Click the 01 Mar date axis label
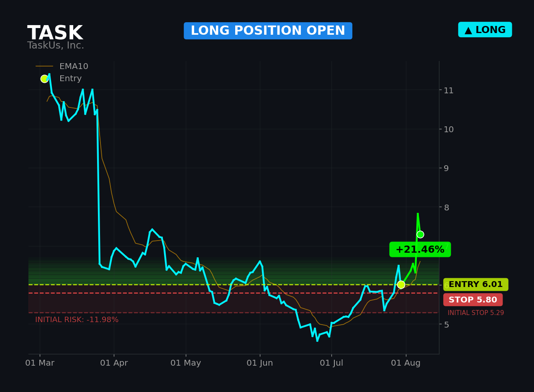This screenshot has height=392, width=534. [40, 363]
